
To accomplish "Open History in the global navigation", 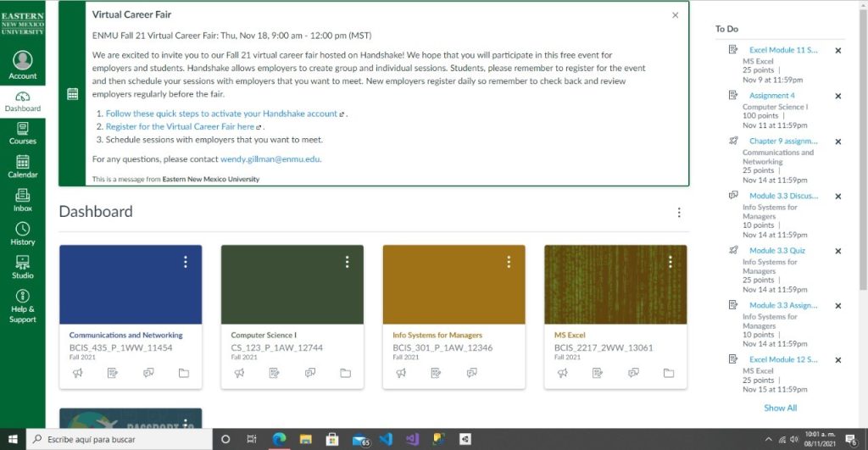I will pos(23,234).
